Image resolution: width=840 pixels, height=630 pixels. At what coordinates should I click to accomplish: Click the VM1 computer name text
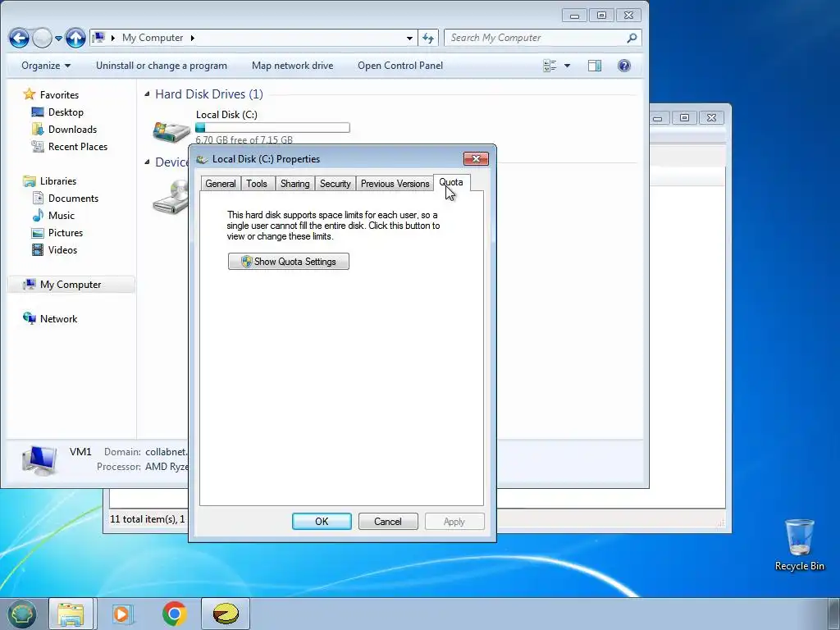(x=80, y=452)
